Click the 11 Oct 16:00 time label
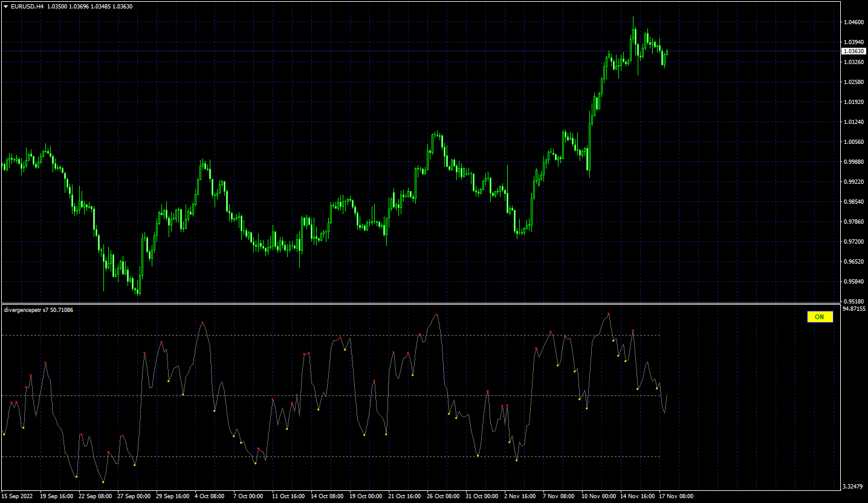The width and height of the screenshot is (868, 503). pyautogui.click(x=288, y=496)
